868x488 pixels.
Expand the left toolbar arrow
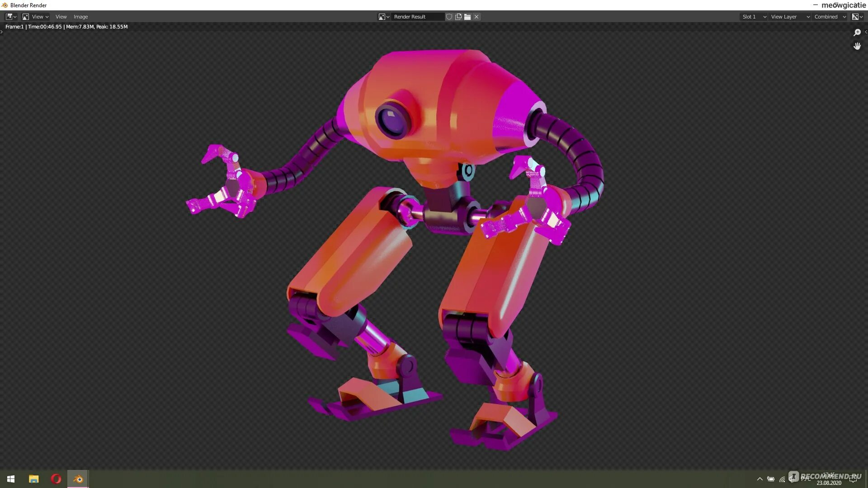click(2, 32)
